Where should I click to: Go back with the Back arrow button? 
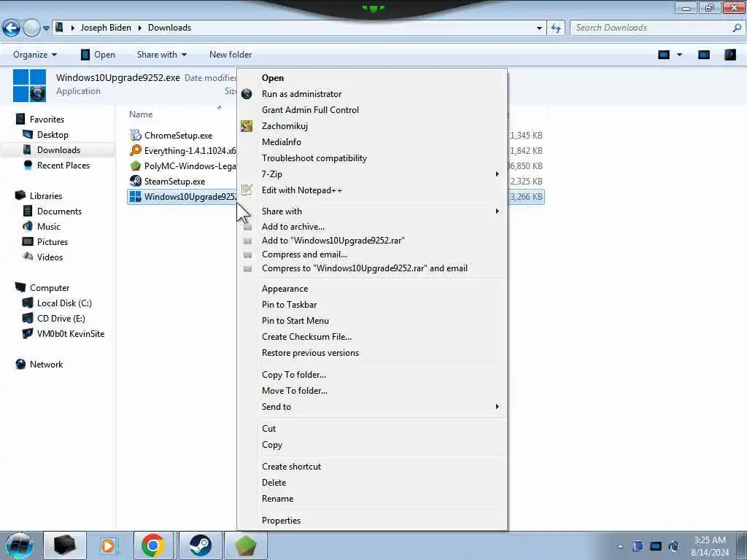tap(12, 28)
